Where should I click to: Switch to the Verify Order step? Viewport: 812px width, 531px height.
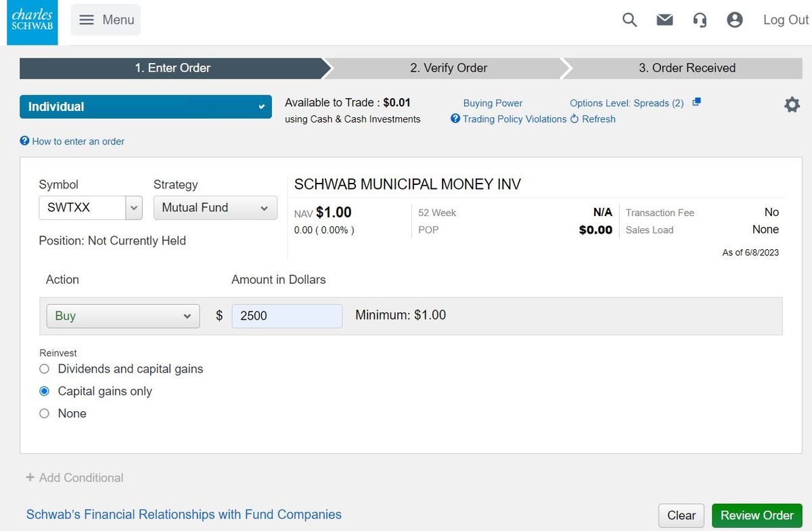tap(448, 68)
